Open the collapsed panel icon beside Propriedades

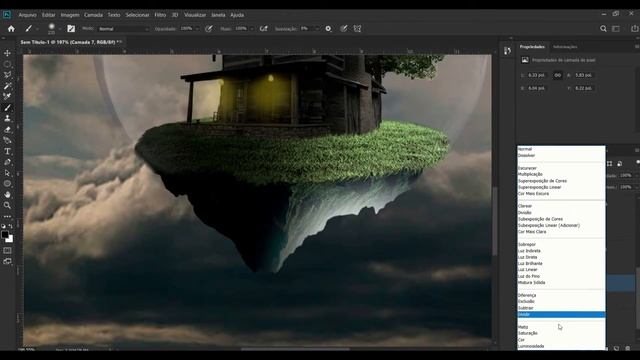coord(507,51)
